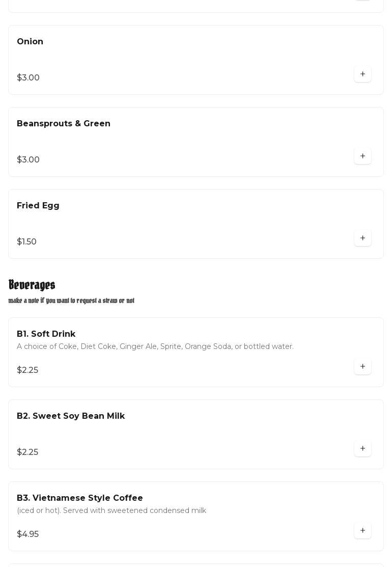This screenshot has width=392, height=567.
Task: Add Beansprouts & Green with plus icon
Action: 362,156
